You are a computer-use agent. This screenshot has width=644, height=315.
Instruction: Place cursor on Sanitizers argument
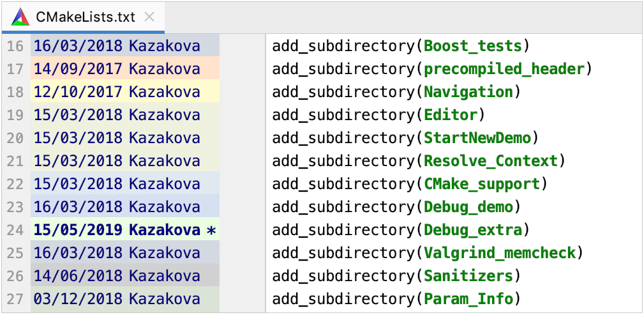pos(468,277)
